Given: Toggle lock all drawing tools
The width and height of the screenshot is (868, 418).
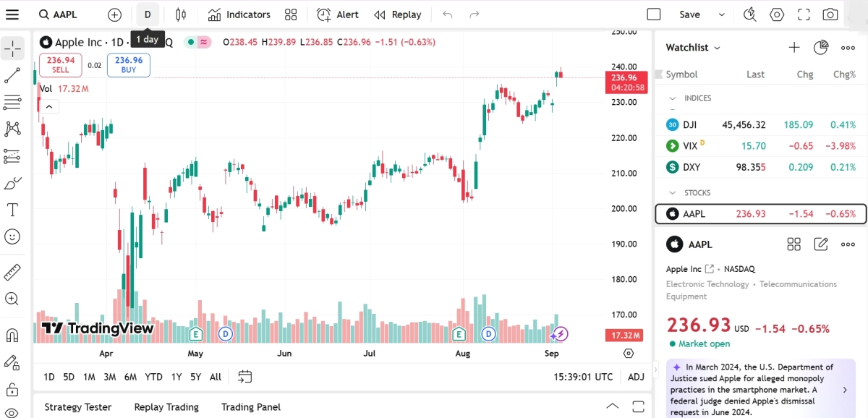Looking at the screenshot, I should pyautogui.click(x=12, y=389).
